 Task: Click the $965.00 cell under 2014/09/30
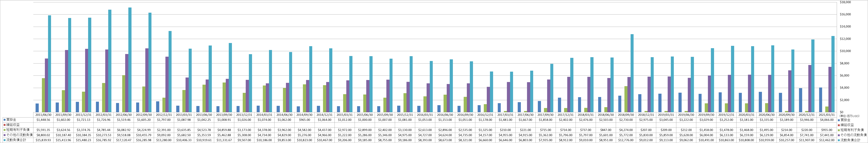tap(305, 120)
